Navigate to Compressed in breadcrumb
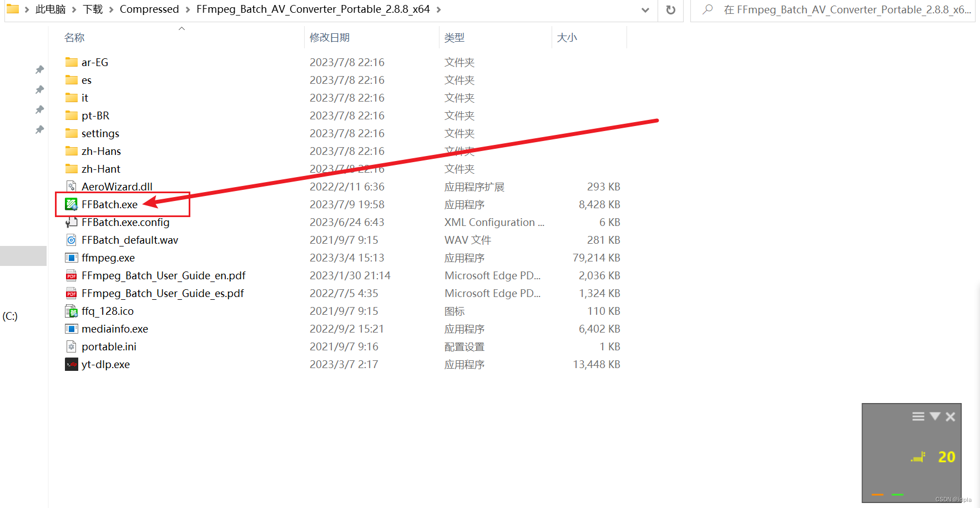The height and width of the screenshot is (508, 980). coord(149,9)
